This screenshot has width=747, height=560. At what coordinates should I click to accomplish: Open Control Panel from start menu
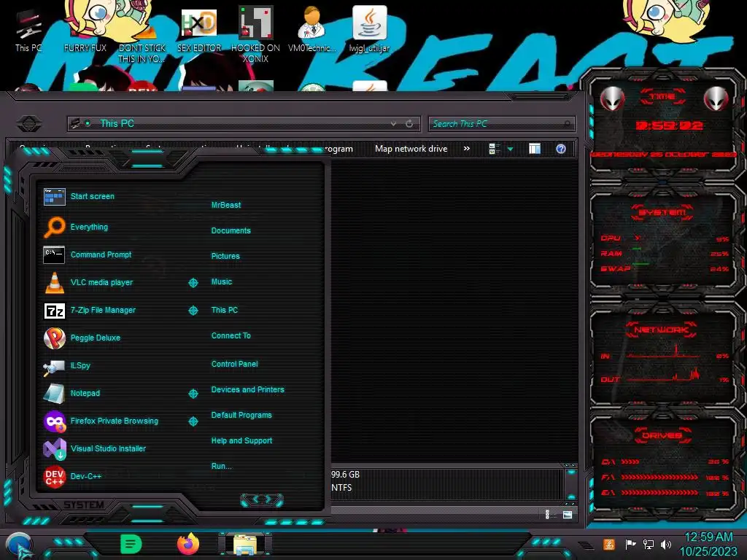pyautogui.click(x=234, y=364)
